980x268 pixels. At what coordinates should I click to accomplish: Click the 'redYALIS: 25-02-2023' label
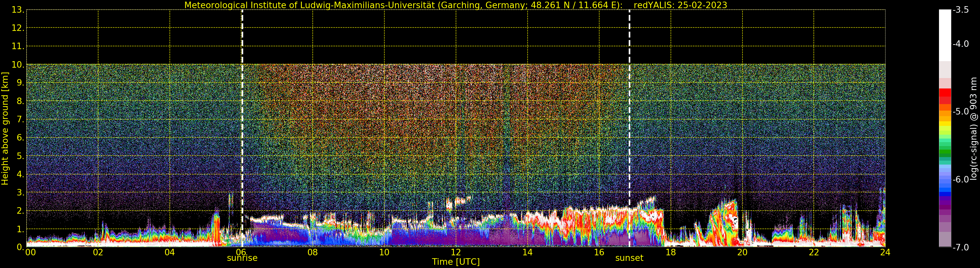coord(680,5)
